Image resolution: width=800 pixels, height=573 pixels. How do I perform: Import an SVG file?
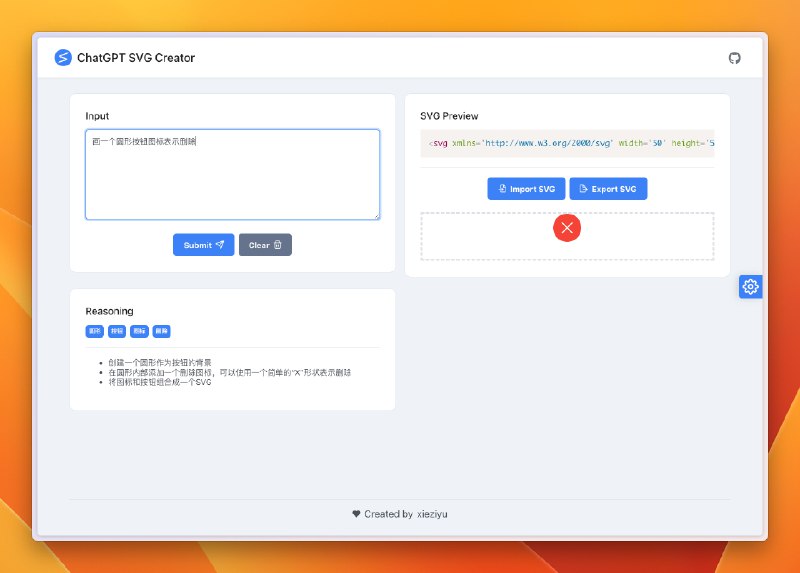(x=526, y=189)
